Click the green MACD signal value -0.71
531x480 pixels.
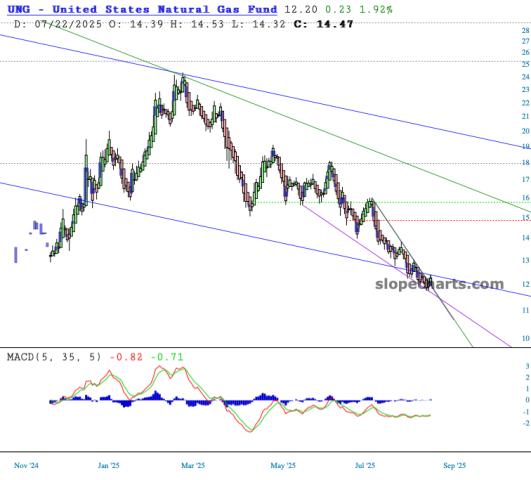(167, 357)
